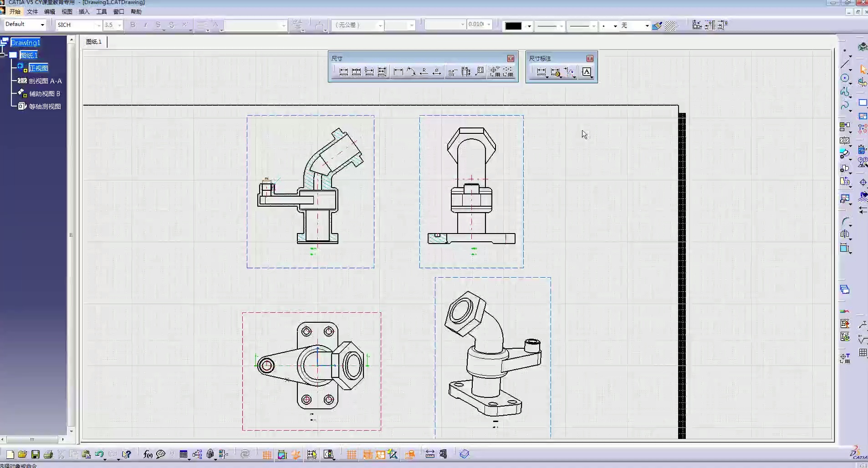Click the Open file folder icon
Image resolution: width=868 pixels, height=468 pixels.
tap(22, 454)
